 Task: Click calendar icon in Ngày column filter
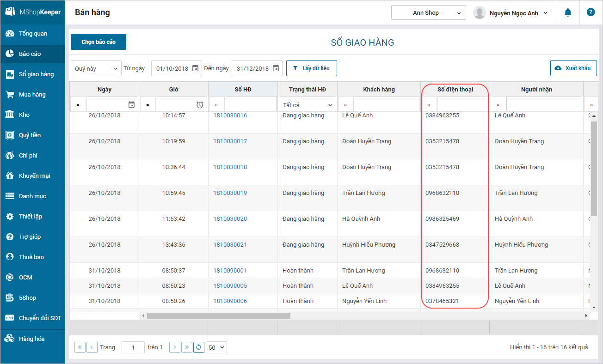click(x=131, y=105)
